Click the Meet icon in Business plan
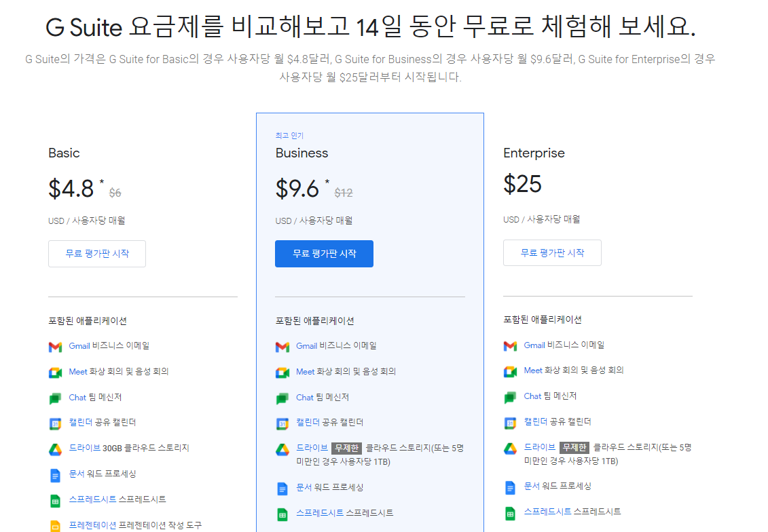 (282, 373)
